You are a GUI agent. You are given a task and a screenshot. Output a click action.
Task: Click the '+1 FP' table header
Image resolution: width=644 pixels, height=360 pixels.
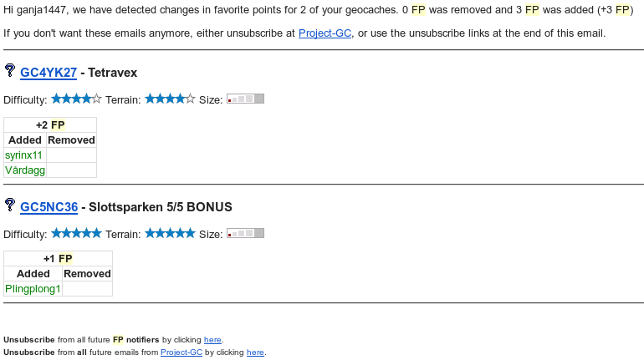(x=58, y=259)
